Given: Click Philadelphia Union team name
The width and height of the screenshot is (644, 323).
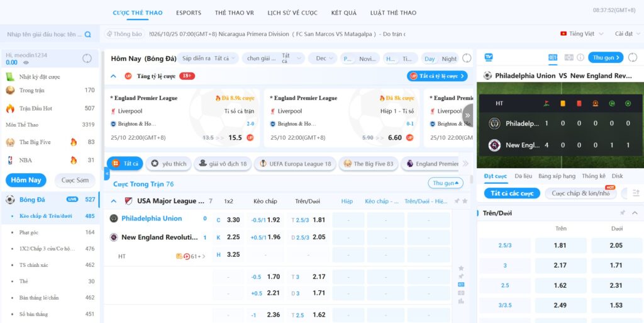Looking at the screenshot, I should (152, 218).
